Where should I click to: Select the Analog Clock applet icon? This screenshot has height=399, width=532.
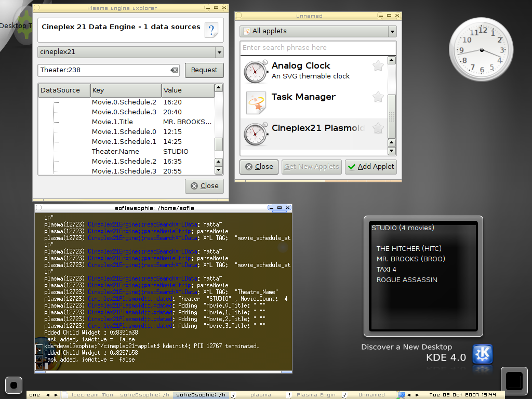tap(256, 72)
